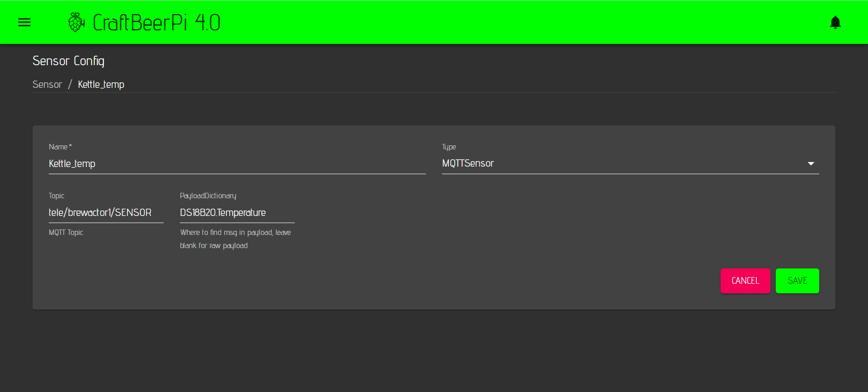Click the MQTT Topic helper text
Screen dimensions: 868x392
tap(66, 233)
